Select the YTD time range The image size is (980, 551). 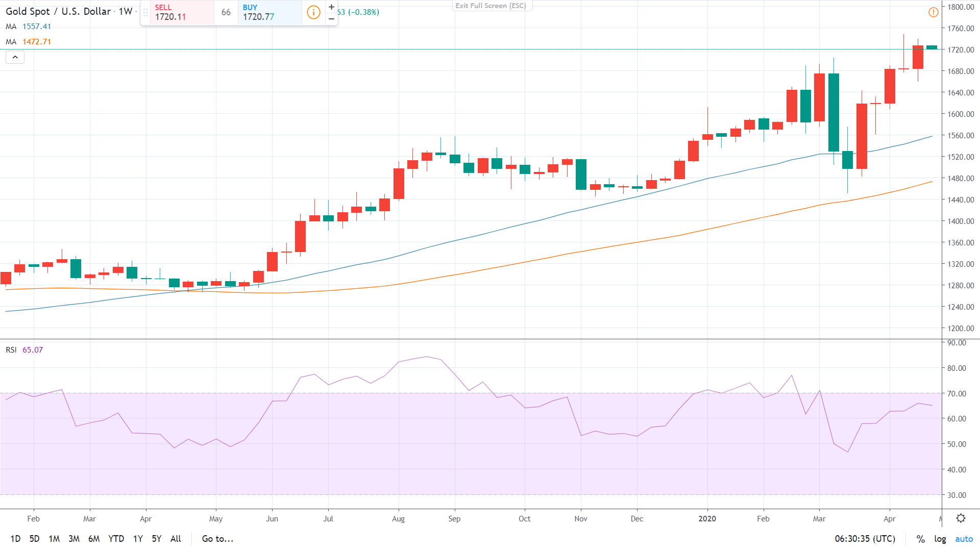[x=116, y=539]
